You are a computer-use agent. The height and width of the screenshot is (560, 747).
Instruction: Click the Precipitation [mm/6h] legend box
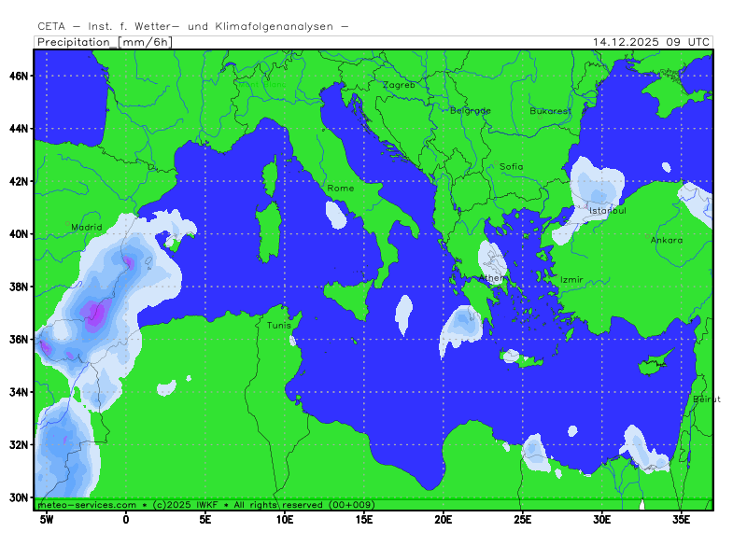(x=103, y=42)
